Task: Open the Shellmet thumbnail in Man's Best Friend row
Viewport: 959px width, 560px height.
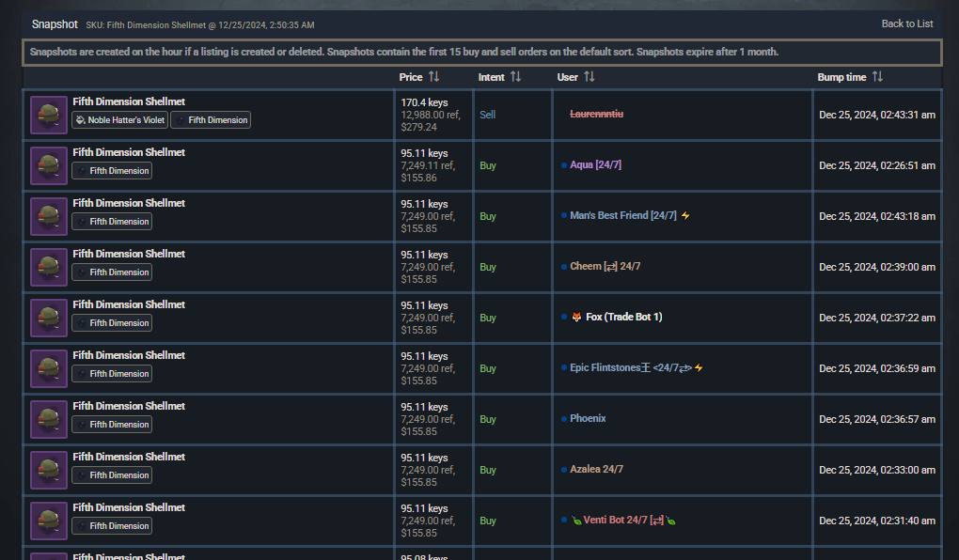Action: pos(49,216)
